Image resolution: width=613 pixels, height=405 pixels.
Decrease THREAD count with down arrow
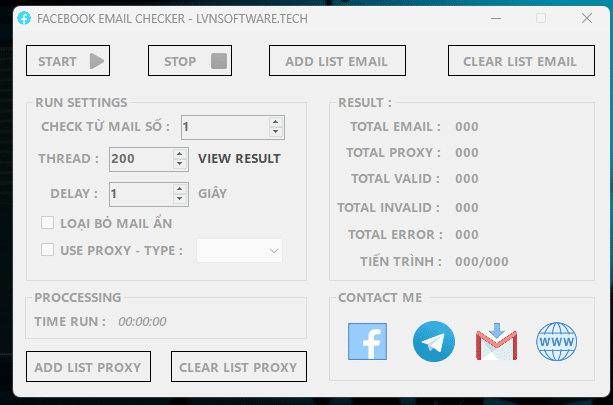point(179,164)
